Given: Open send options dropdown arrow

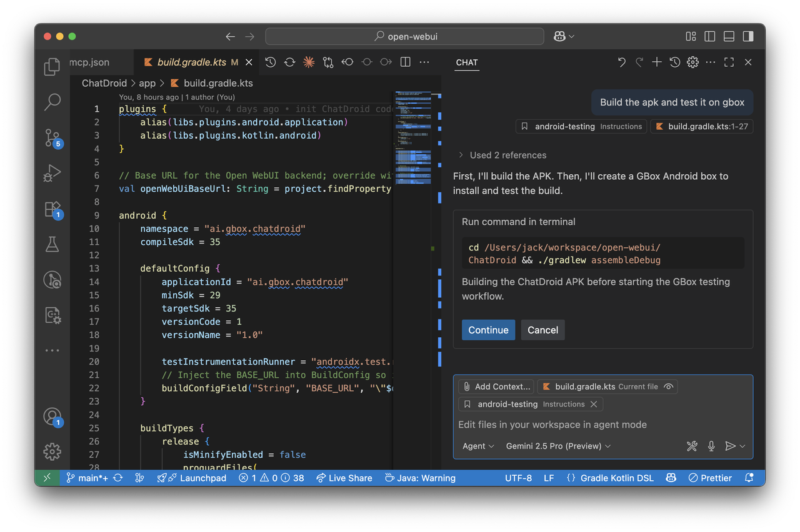Looking at the screenshot, I should pyautogui.click(x=742, y=446).
